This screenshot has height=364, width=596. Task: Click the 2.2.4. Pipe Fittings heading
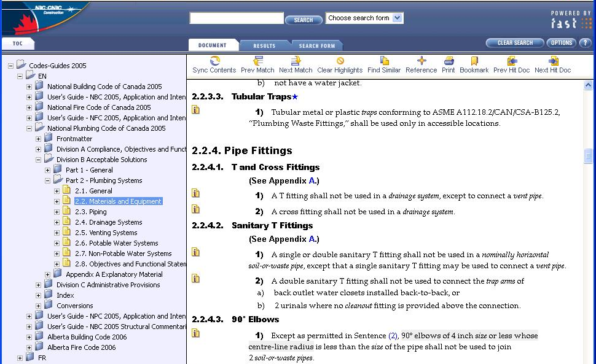(x=242, y=150)
